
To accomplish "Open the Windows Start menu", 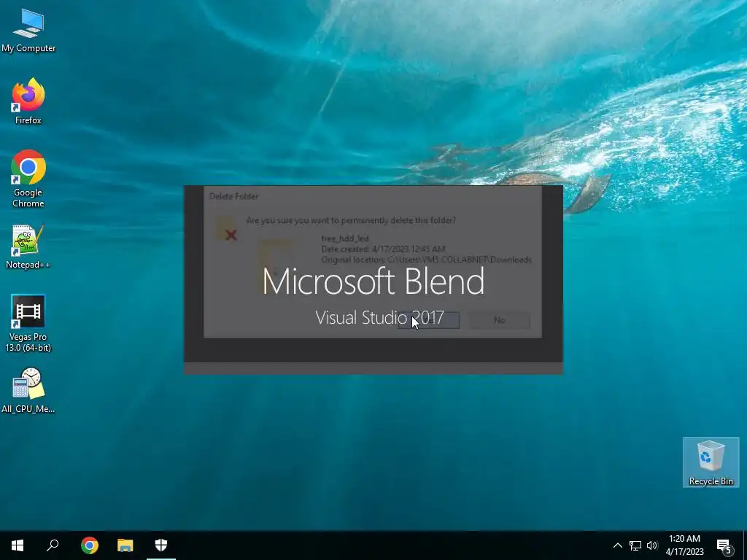I will click(18, 545).
